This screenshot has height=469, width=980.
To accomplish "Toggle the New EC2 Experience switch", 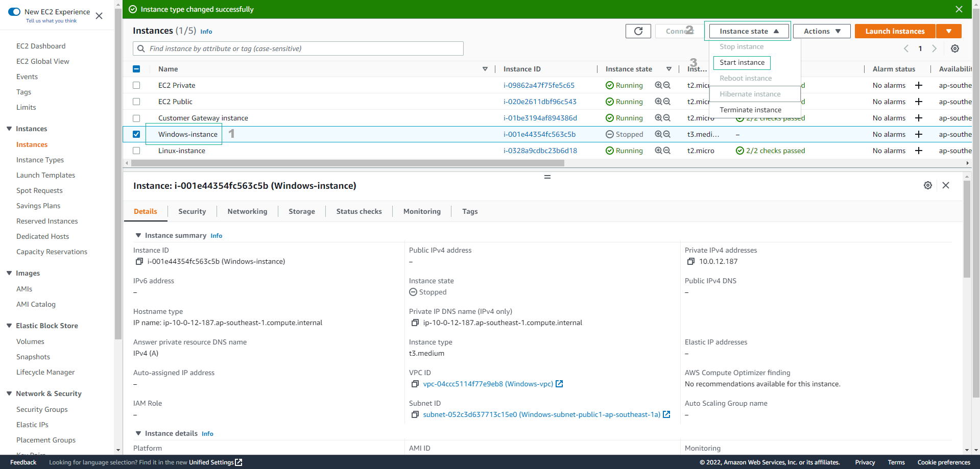I will coord(14,12).
